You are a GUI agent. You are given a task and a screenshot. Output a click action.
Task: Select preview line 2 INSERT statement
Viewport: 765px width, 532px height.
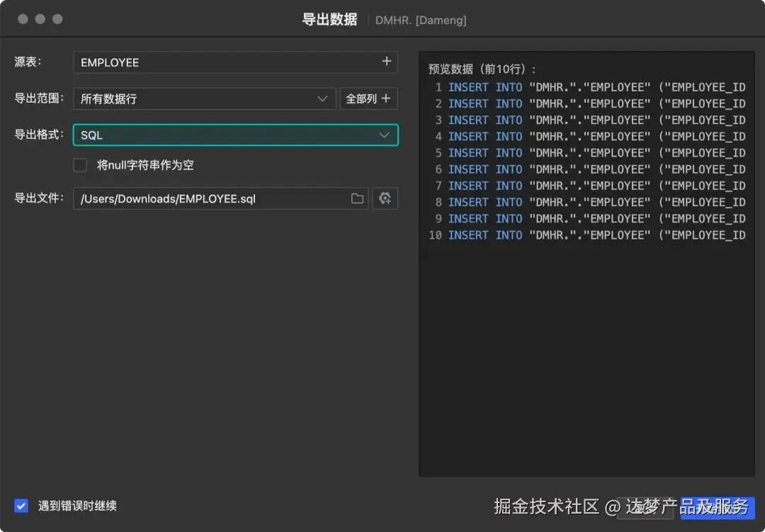click(x=596, y=104)
